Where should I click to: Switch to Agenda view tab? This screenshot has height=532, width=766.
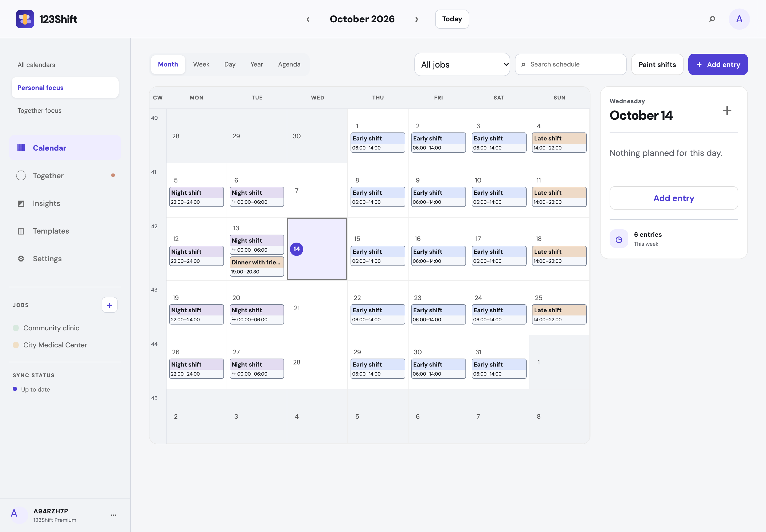pos(289,64)
